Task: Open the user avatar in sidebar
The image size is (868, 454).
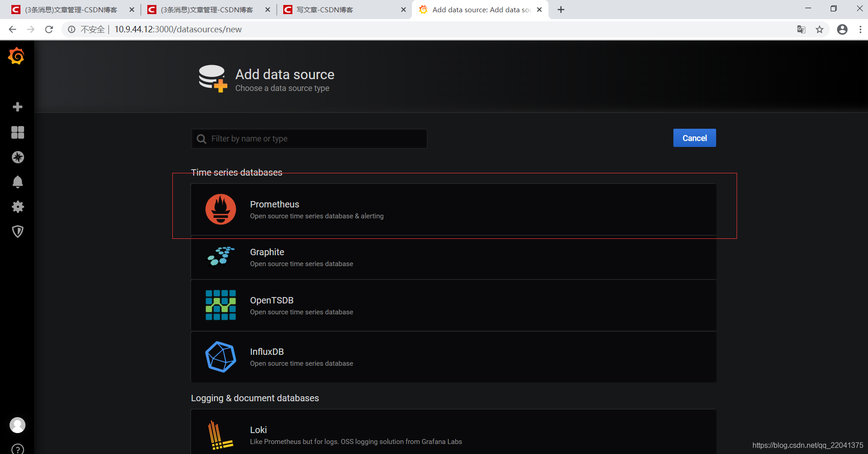Action: point(18,425)
